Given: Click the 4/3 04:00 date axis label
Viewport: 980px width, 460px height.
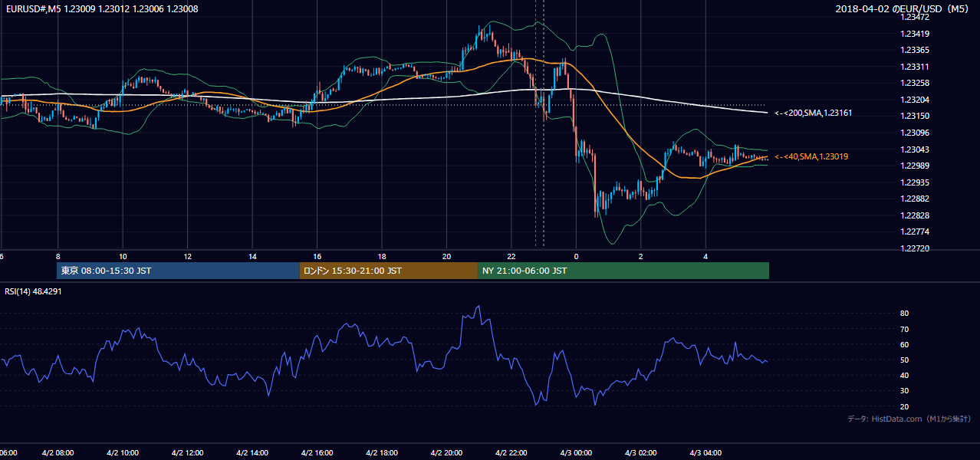Looking at the screenshot, I should [705, 453].
